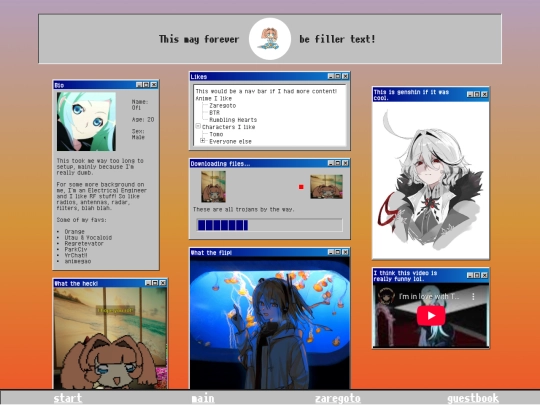Click the YouTube channel avatar in the video
This screenshot has height=405, width=540.
pyautogui.click(x=386, y=296)
